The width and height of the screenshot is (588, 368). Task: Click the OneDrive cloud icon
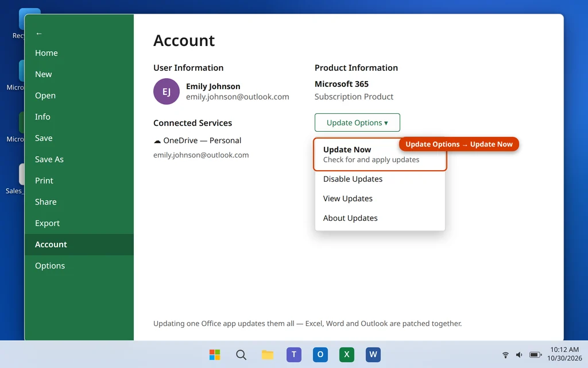pos(157,141)
